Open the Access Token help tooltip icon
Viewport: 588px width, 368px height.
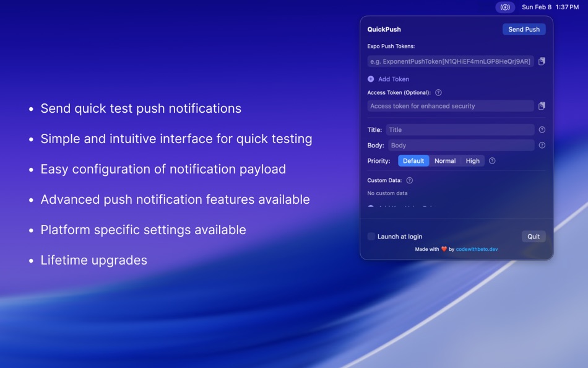coord(438,92)
